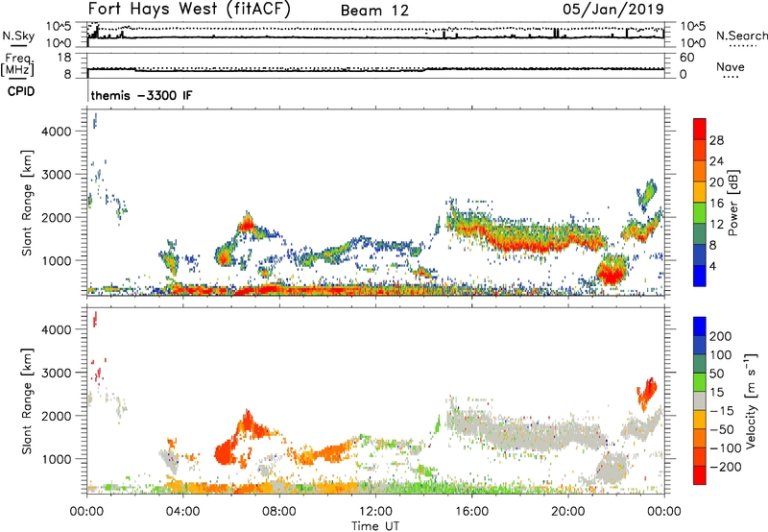Click the 'Velocity [m s-1]' colorbar label

[751, 400]
